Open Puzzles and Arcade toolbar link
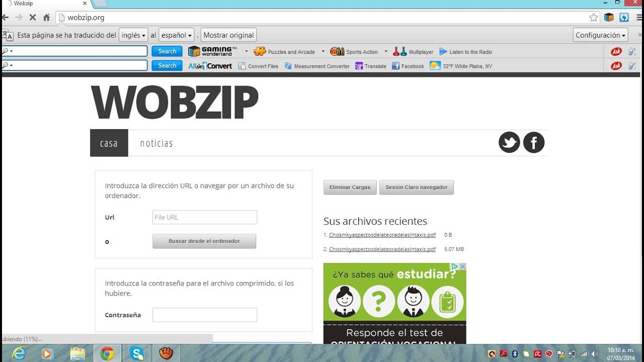This screenshot has width=644, height=362. pyautogui.click(x=284, y=52)
